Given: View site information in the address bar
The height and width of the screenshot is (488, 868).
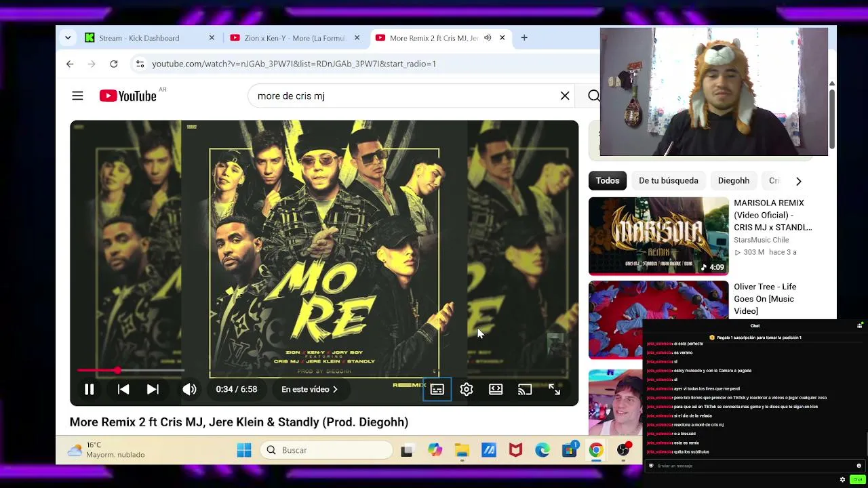Looking at the screenshot, I should click(140, 64).
